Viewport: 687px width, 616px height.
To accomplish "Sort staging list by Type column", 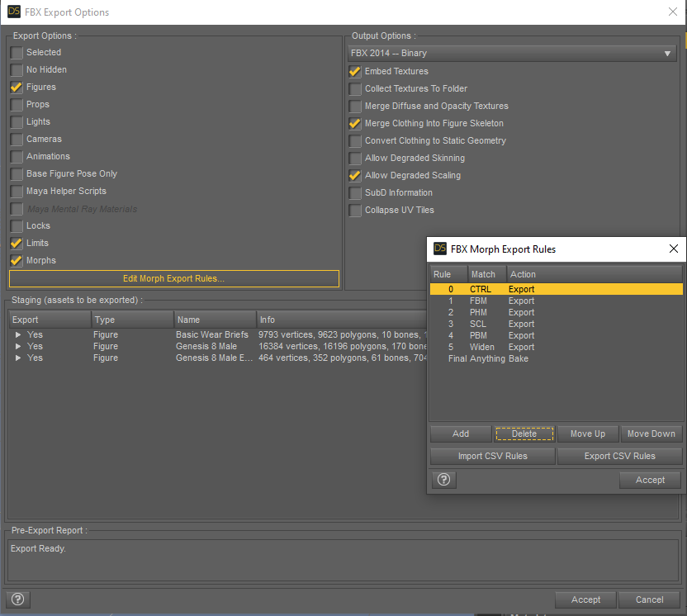I will pyautogui.click(x=132, y=320).
